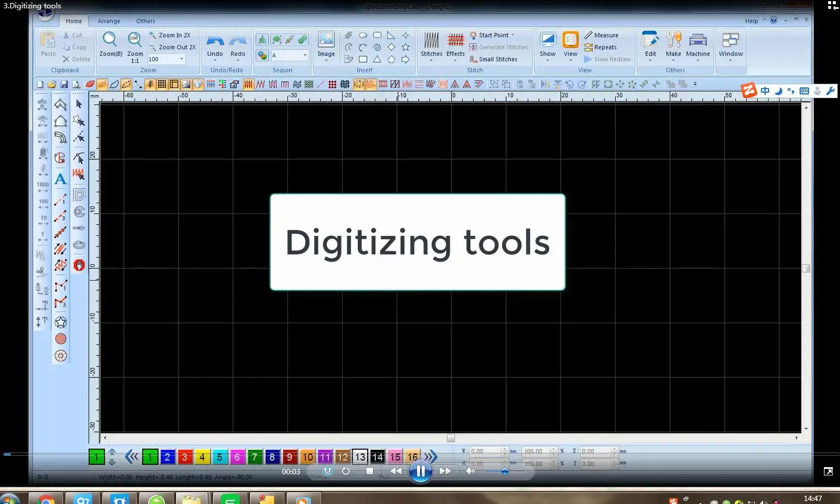Mute the video player volume

point(470,471)
